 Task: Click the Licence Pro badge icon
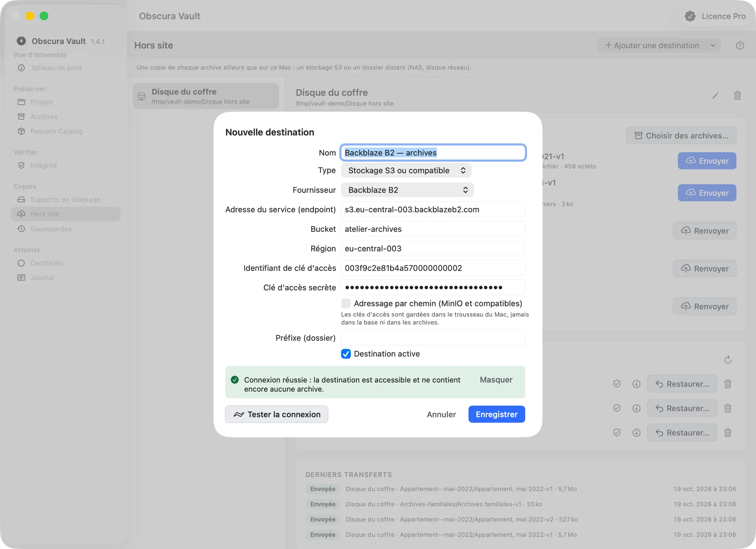(690, 16)
